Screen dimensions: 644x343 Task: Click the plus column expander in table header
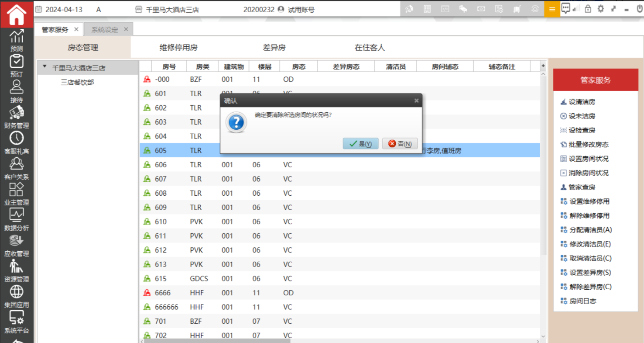tap(543, 66)
